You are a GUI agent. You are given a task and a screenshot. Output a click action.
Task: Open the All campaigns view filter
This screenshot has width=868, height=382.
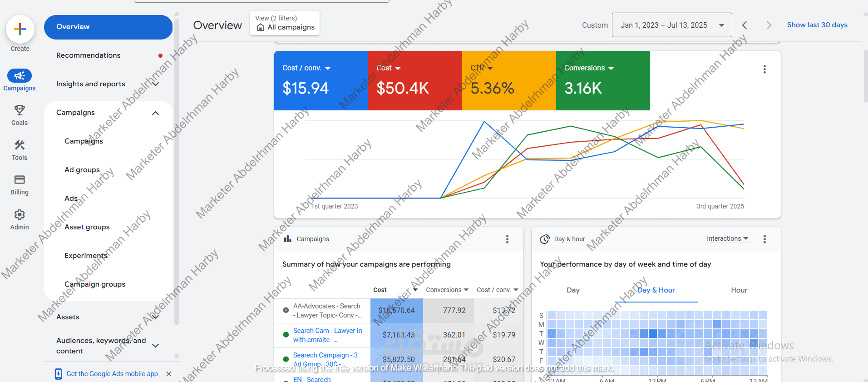tap(285, 23)
